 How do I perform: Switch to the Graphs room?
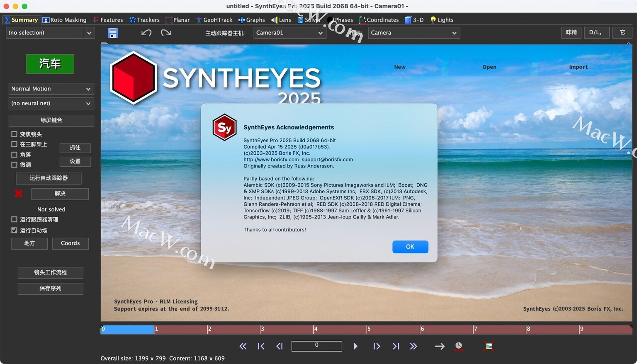(251, 20)
